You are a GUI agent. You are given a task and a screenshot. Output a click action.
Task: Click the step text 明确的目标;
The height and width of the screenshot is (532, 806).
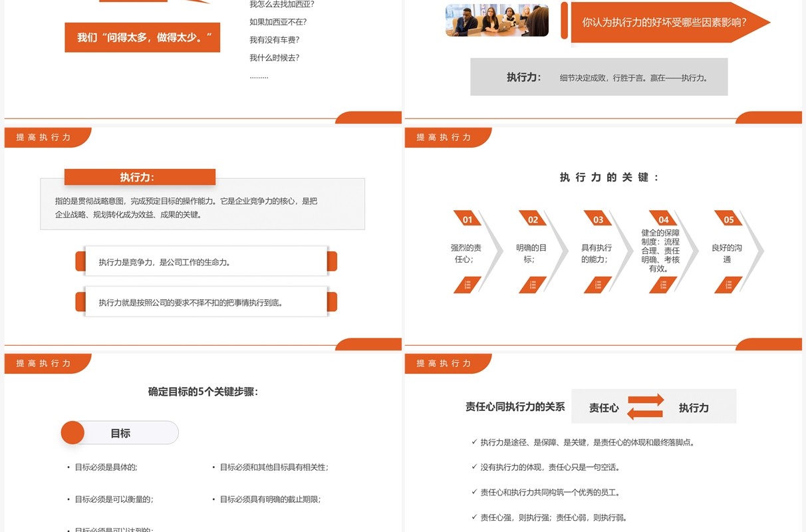pyautogui.click(x=531, y=253)
